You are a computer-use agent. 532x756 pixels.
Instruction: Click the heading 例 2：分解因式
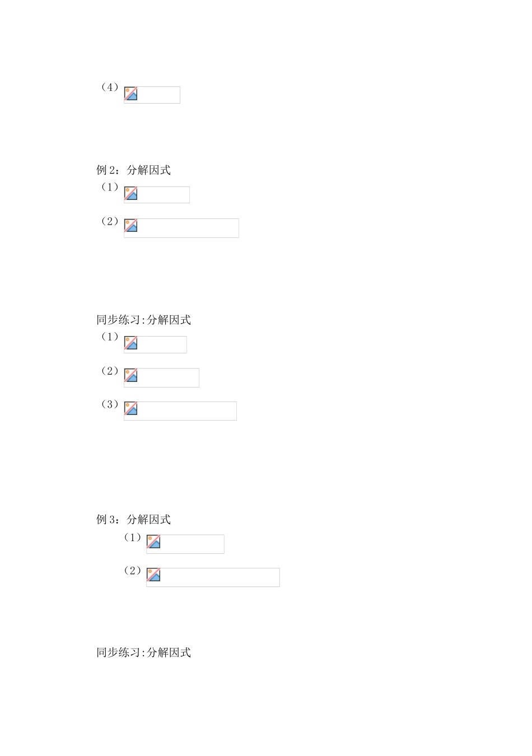[133, 170]
